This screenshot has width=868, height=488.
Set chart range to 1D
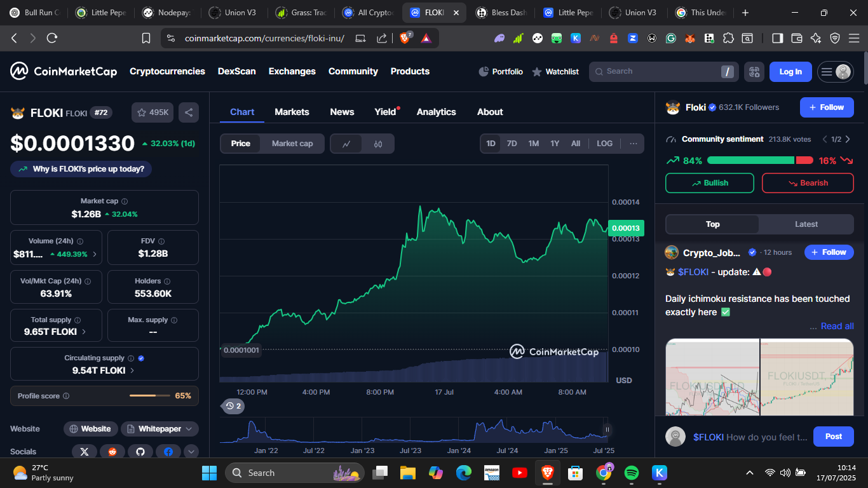pyautogui.click(x=491, y=144)
